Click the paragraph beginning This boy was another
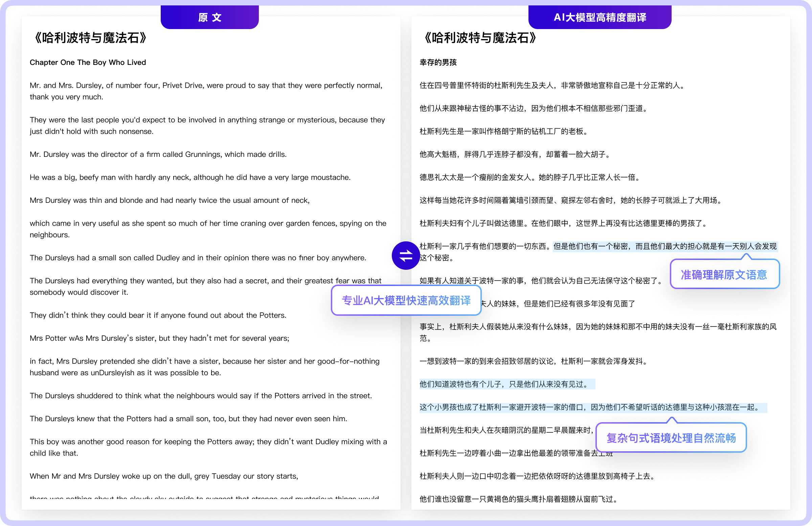This screenshot has height=526, width=812. click(208, 441)
